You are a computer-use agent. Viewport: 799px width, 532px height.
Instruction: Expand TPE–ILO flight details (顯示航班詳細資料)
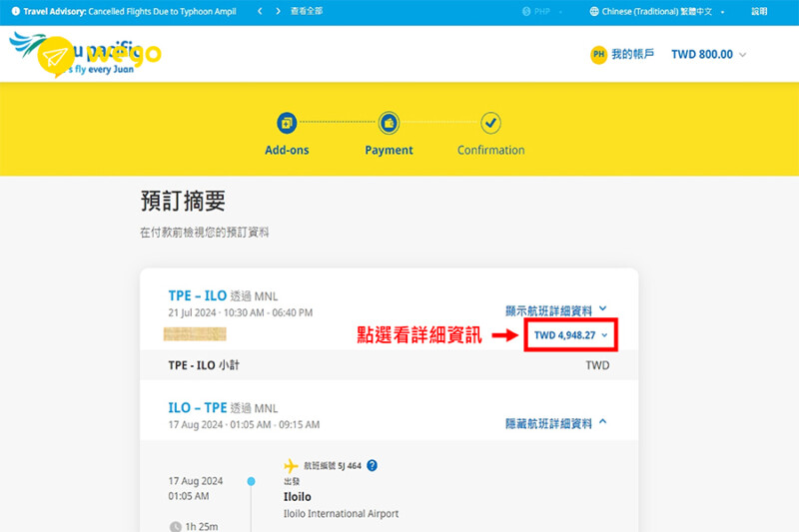(x=556, y=309)
